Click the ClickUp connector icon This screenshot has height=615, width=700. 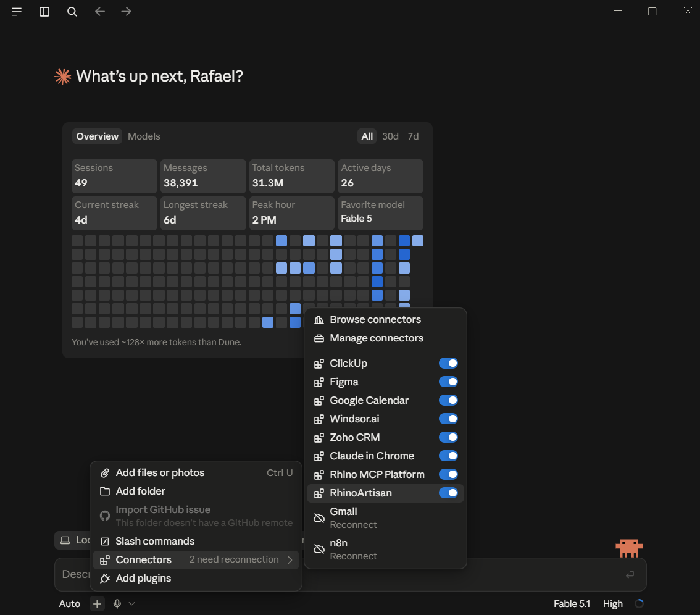tap(319, 364)
